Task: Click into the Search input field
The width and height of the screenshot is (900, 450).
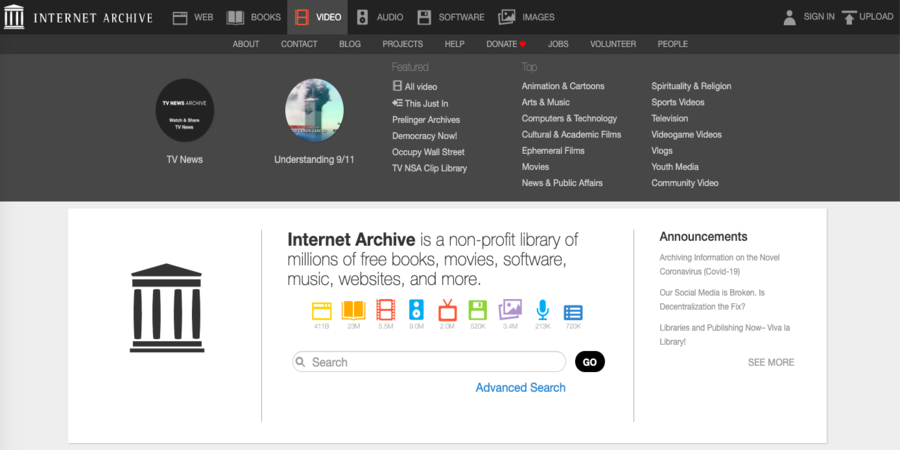Action: click(429, 362)
